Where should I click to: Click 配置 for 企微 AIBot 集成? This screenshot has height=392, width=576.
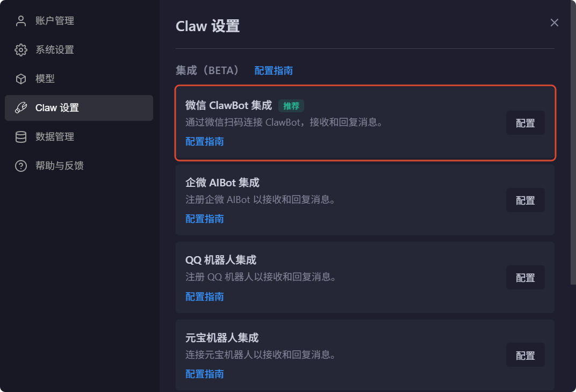coord(525,200)
